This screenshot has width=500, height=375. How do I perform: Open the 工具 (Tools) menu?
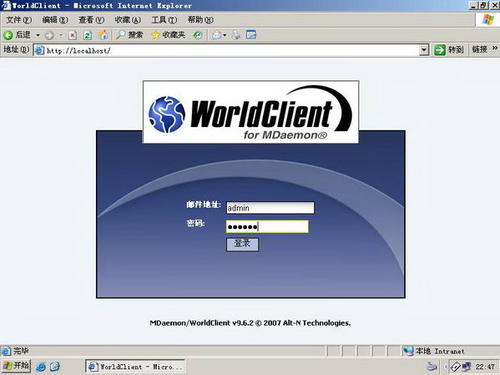pyautogui.click(x=164, y=20)
